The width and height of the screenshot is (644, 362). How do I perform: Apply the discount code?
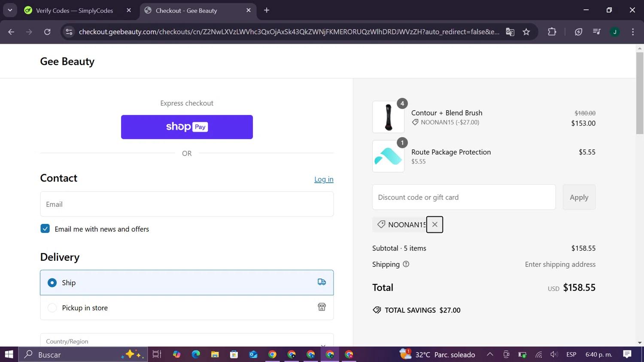click(x=579, y=197)
